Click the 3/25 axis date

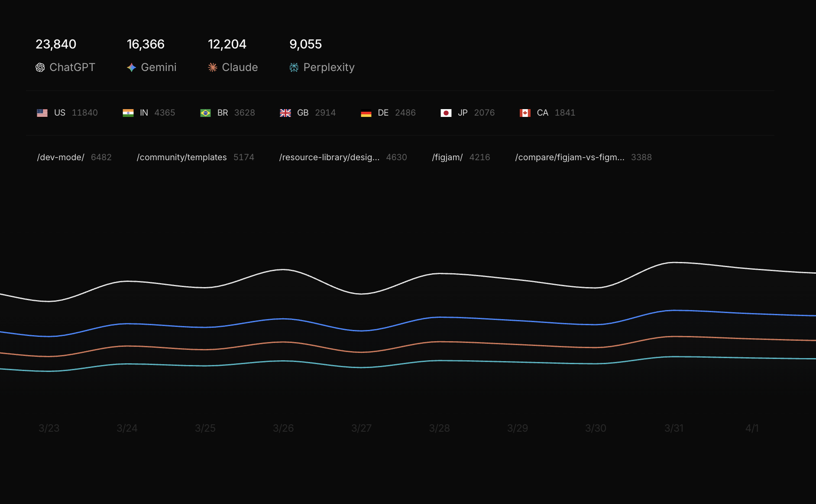pos(205,428)
